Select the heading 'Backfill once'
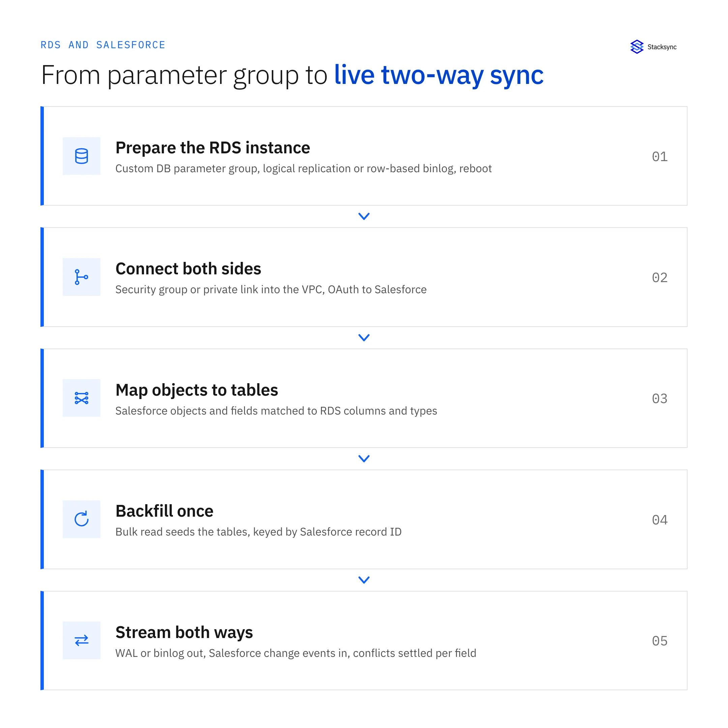Viewport: 728px width, 728px height. click(x=165, y=511)
